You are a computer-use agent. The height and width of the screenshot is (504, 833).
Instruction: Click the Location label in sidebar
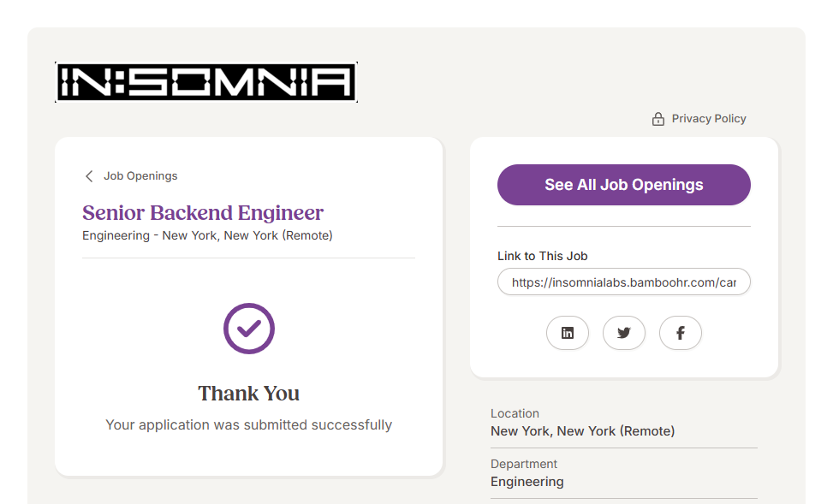tap(515, 413)
